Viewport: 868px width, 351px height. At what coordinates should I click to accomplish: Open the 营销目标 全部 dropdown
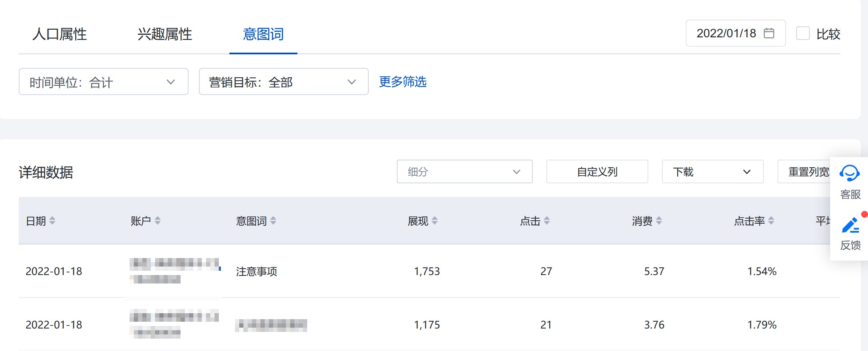pyautogui.click(x=283, y=81)
